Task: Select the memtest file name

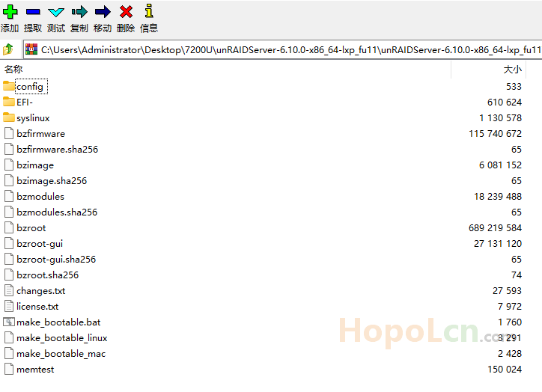Action: click(35, 370)
